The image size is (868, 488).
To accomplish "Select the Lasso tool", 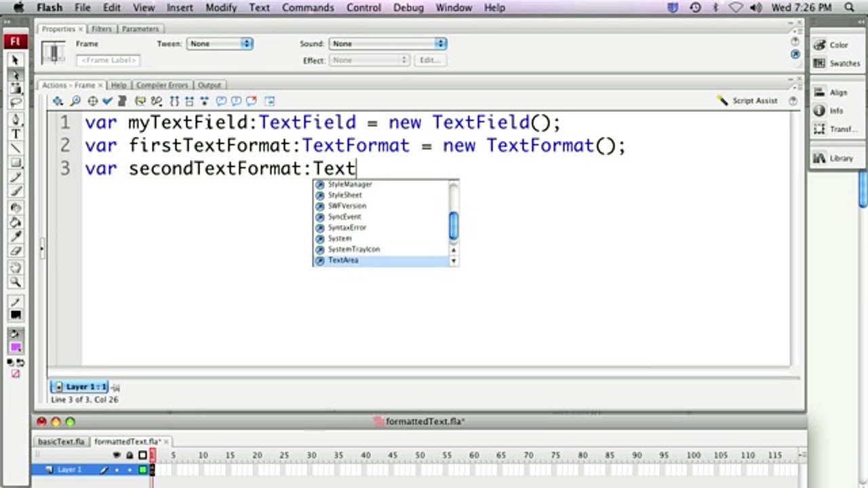I will coord(15,103).
